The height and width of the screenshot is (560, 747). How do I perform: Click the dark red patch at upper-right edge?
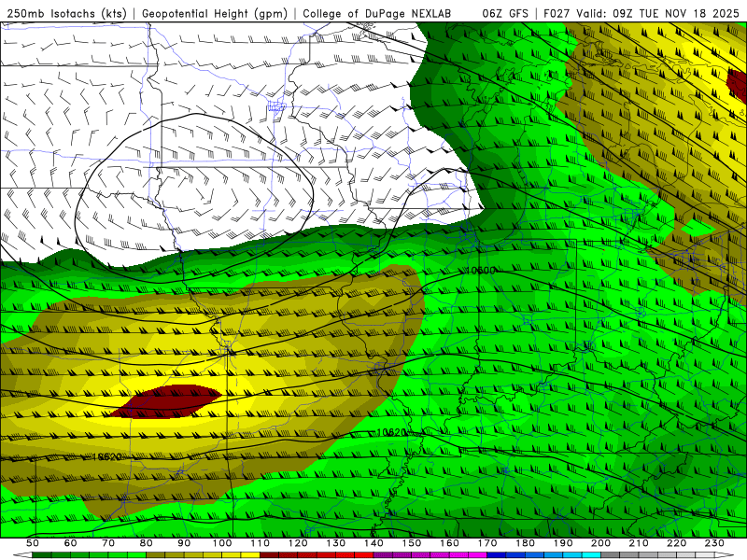click(x=738, y=85)
